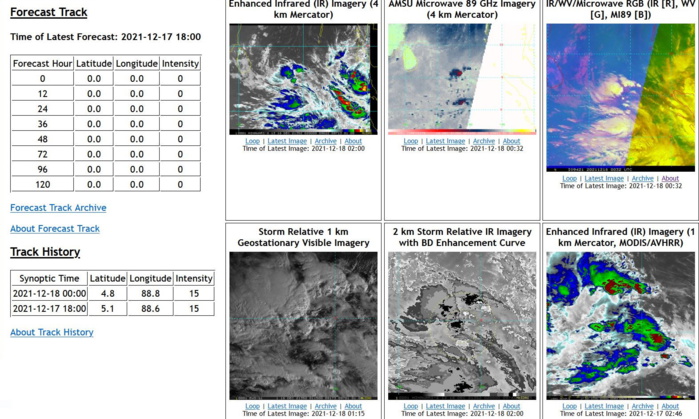
Task: Open the About Track History link
Action: 52,332
